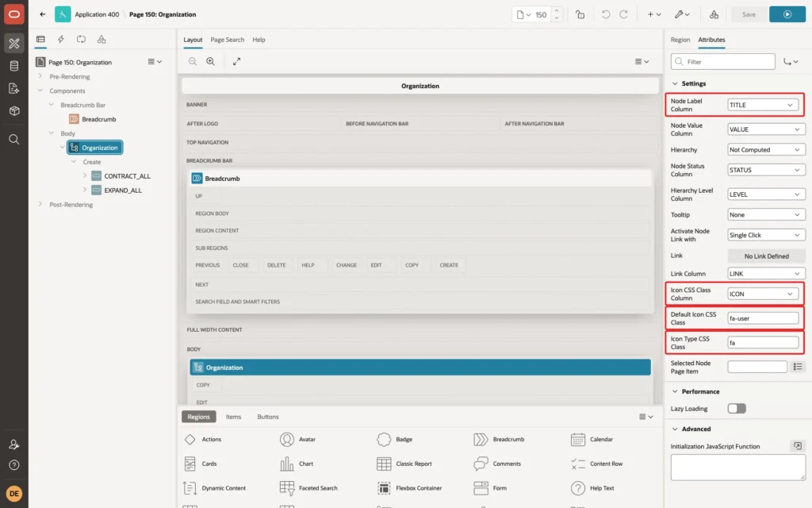Image resolution: width=812 pixels, height=508 pixels.
Task: Collapse the Advanced section
Action: click(x=675, y=429)
